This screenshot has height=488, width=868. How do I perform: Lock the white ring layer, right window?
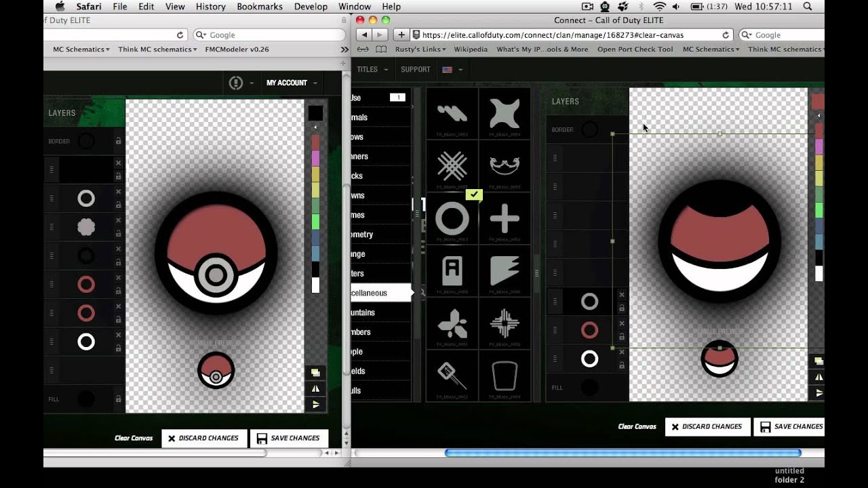coord(622,365)
